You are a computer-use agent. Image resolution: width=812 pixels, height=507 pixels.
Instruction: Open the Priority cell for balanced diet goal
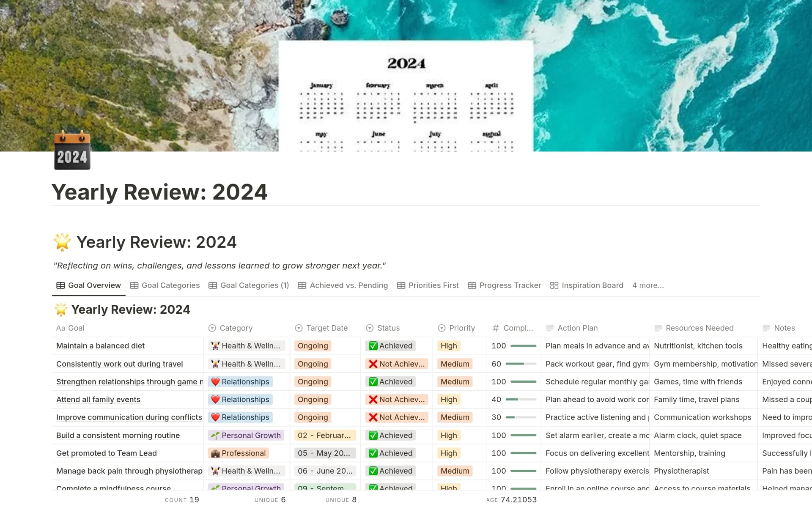click(x=448, y=346)
